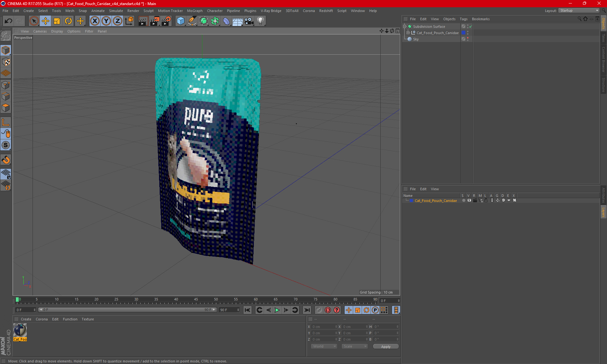607x364 pixels.
Task: Add a Camera object
Action: point(249,21)
